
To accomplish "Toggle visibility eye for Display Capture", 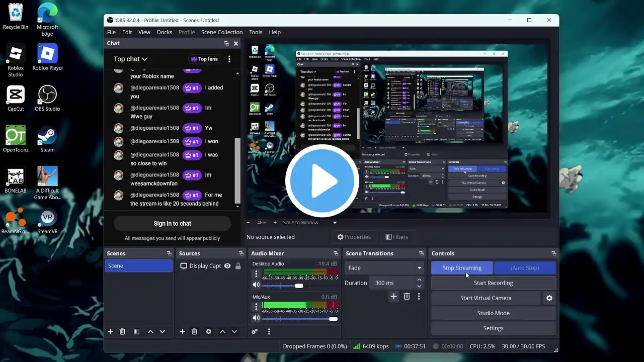I will [227, 266].
